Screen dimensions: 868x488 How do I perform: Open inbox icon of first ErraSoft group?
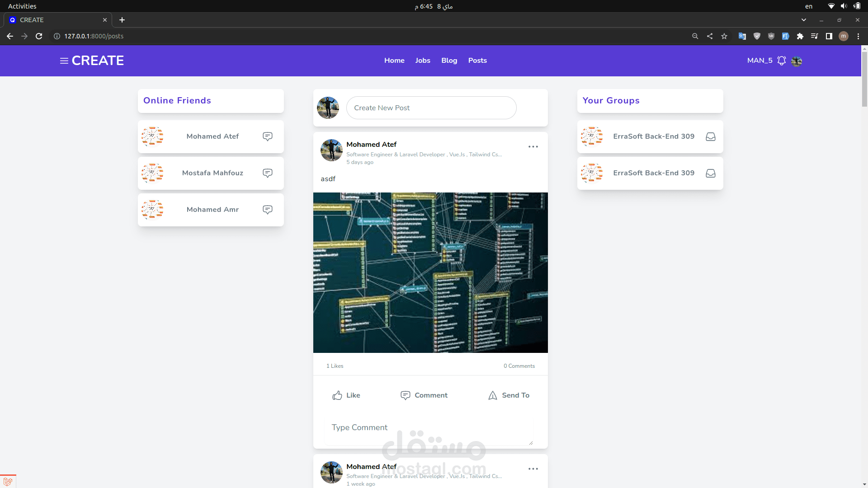710,136
